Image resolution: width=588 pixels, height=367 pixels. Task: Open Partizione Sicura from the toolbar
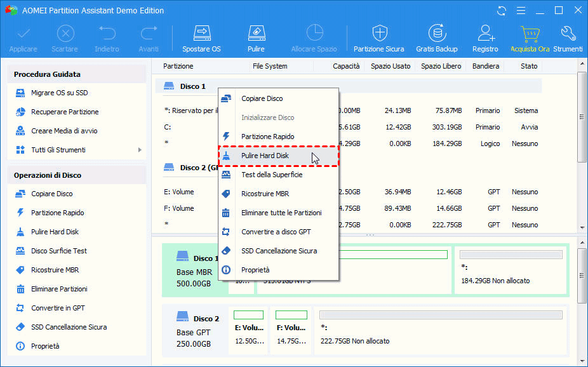point(378,39)
